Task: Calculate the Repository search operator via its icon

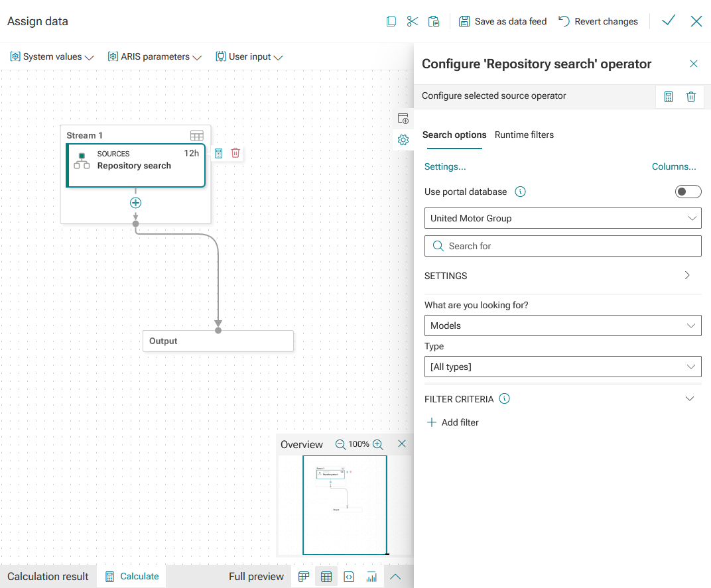Action: pos(219,153)
